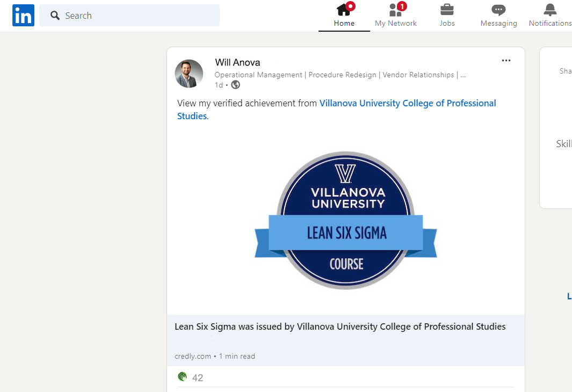Click Will Anova's profile picture

[189, 73]
